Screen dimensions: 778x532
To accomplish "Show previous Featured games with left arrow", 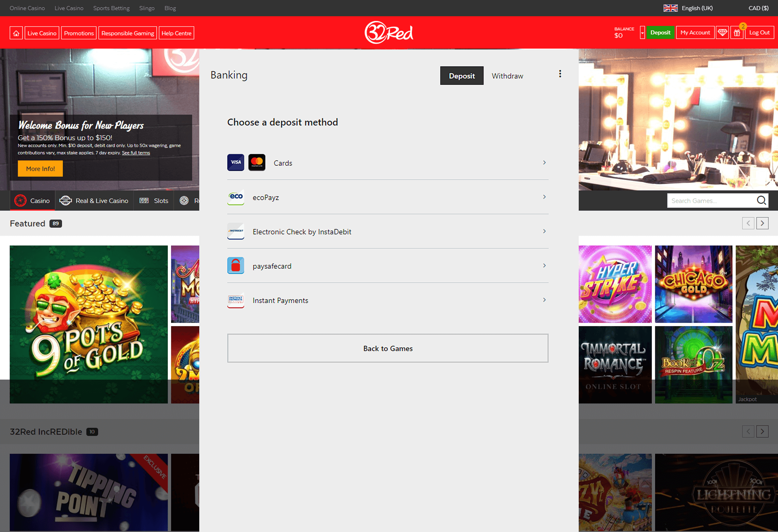I will (748, 223).
